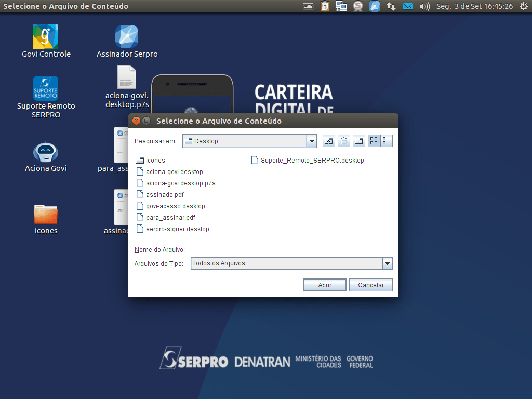Screen dimensions: 532x399
Task: Maximize the file chooser dialog window
Action: 146,121
